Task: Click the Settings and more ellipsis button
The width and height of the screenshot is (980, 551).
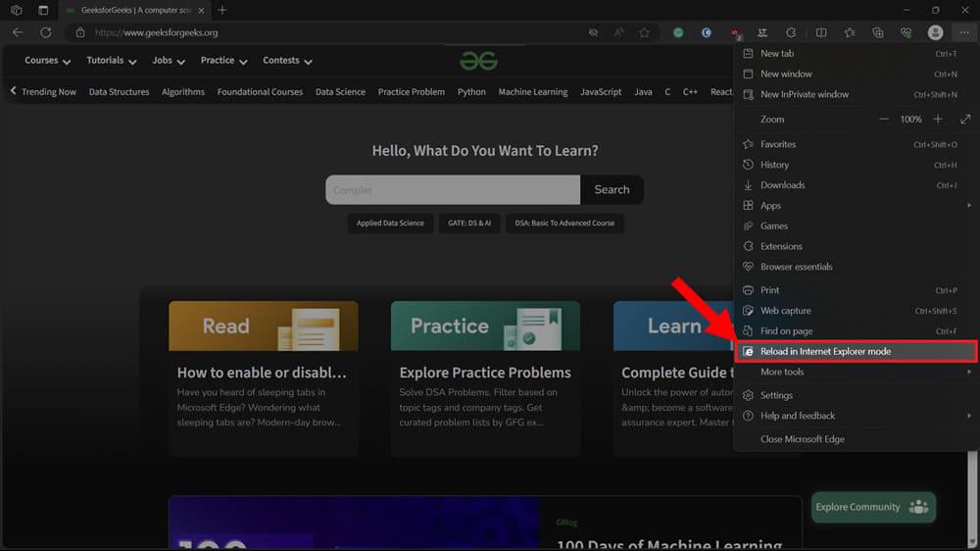Action: [x=964, y=32]
